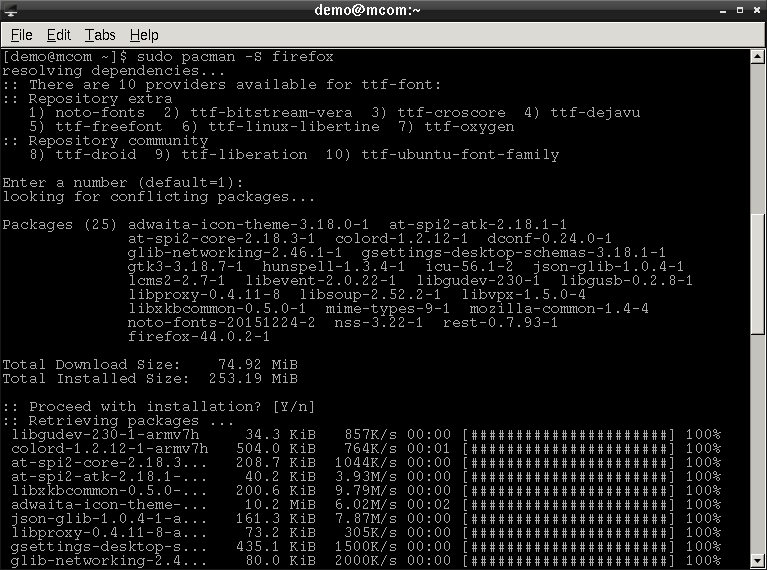Click the firefox-44.0.2-1 package name
767x570 pixels.
pos(198,337)
